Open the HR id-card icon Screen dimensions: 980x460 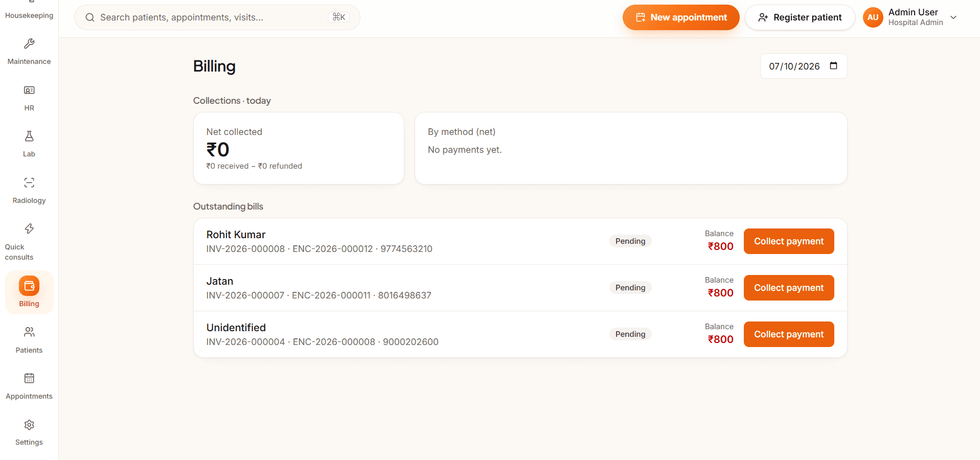click(29, 90)
